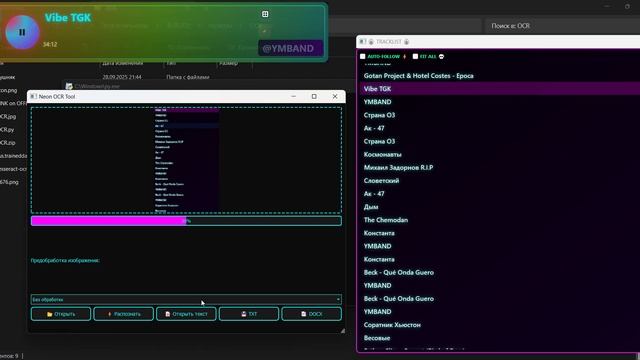The width and height of the screenshot is (640, 360).
Task: Click the round icon beside FIT ALL
Action: tap(441, 56)
